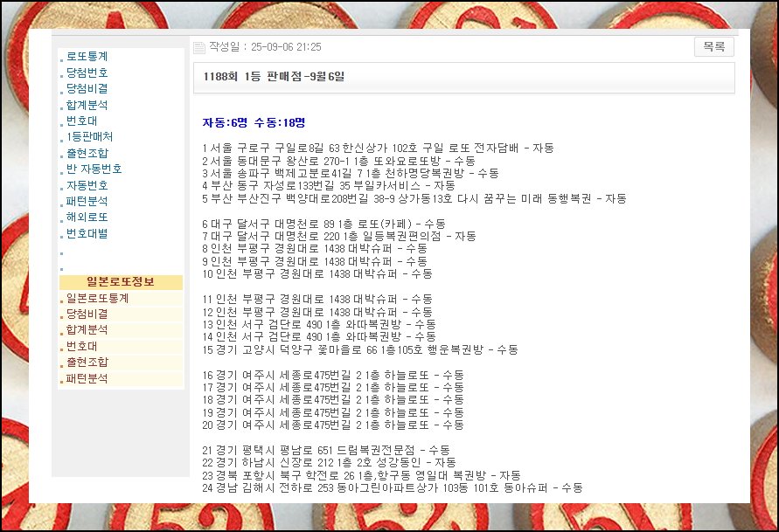Select row 14 인천 서구 와따복권방

coord(319,336)
